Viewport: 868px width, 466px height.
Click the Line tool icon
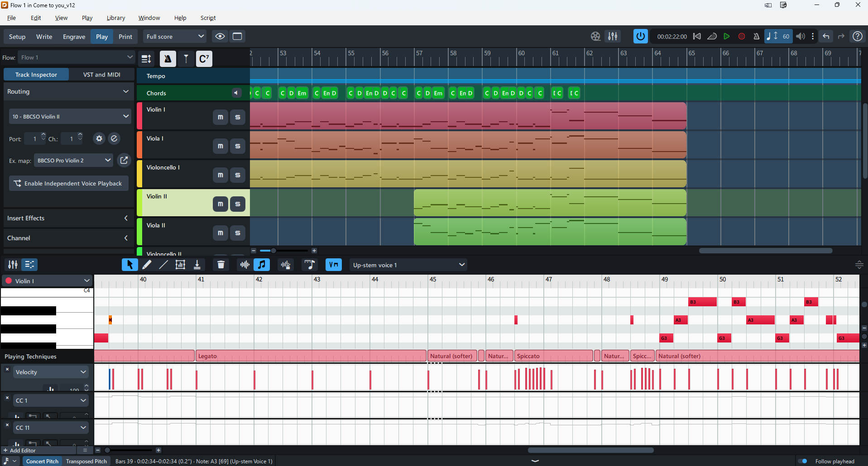(163, 265)
